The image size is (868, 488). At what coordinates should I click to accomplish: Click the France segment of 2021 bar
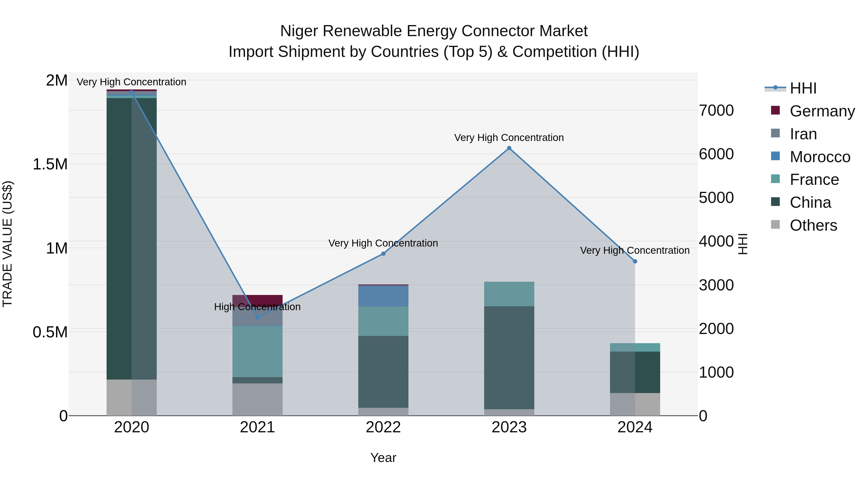(258, 352)
